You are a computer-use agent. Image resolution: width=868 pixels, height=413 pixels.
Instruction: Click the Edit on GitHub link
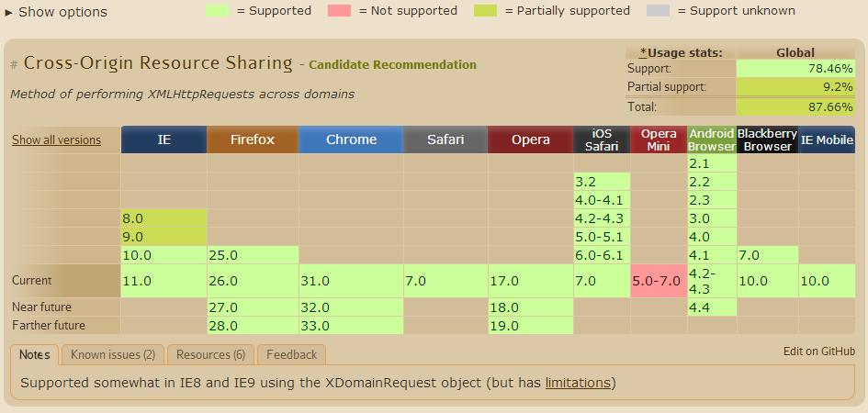(x=818, y=352)
